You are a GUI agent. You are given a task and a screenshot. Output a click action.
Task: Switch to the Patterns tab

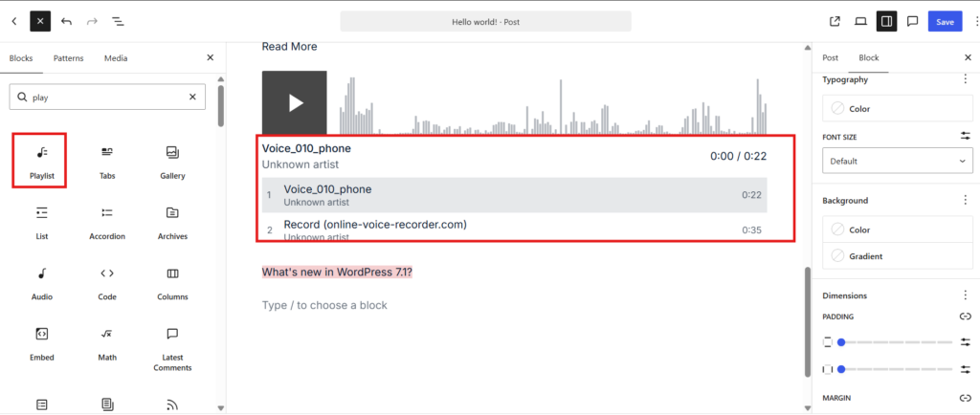point(68,58)
